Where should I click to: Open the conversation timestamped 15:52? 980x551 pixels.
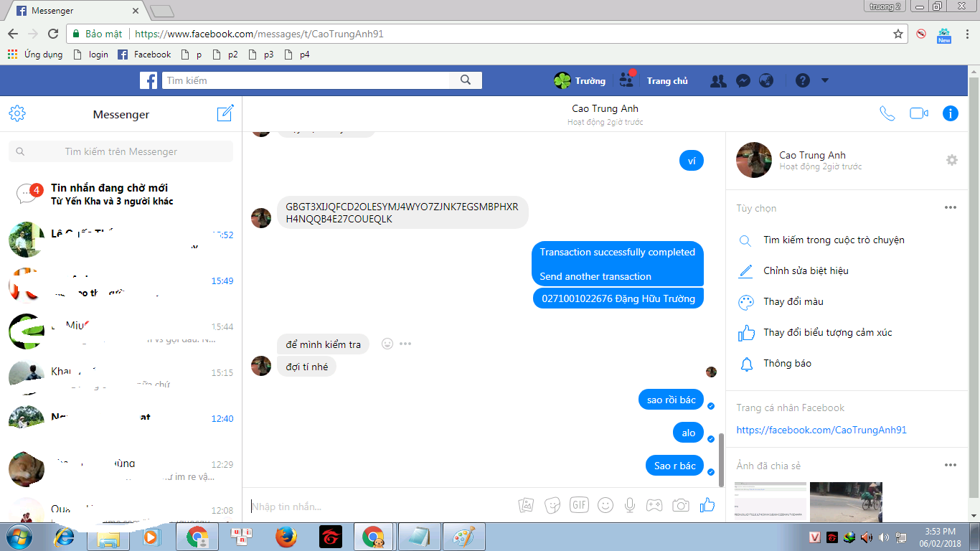click(x=121, y=240)
